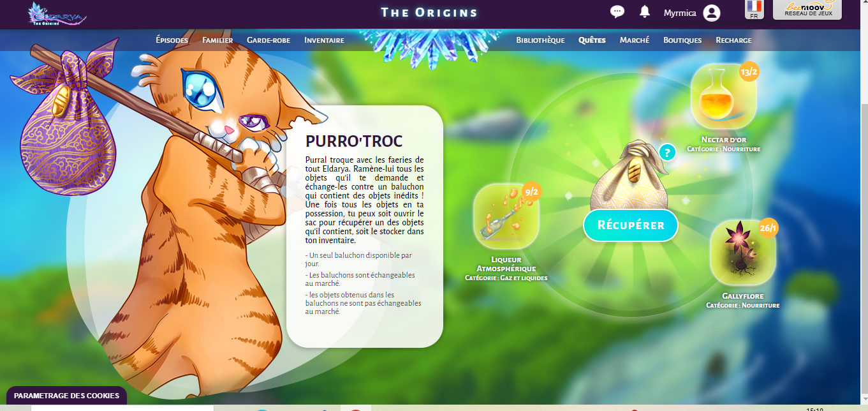Open the Familier menu

tap(217, 40)
